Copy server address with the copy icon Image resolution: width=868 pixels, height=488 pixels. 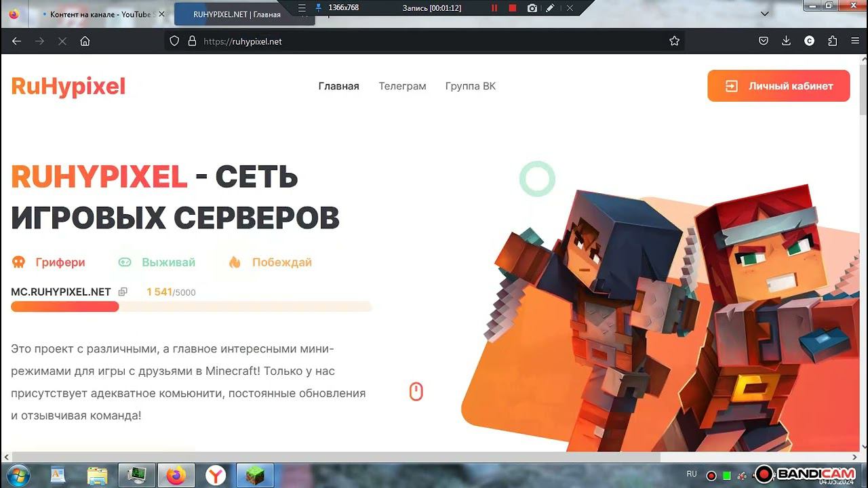coord(123,292)
